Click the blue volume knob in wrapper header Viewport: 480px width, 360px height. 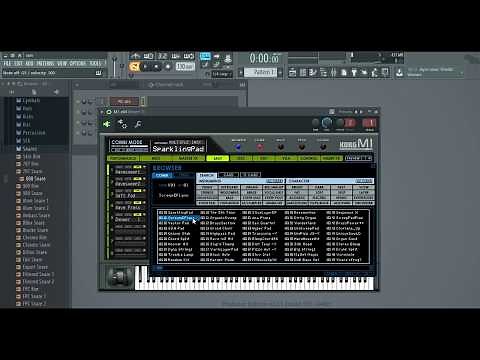click(x=327, y=123)
